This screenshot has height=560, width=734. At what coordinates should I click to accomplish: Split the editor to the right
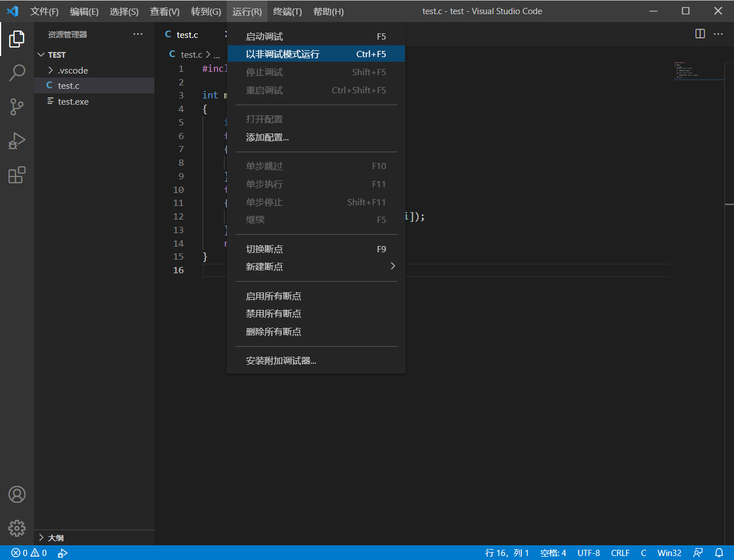click(x=700, y=34)
